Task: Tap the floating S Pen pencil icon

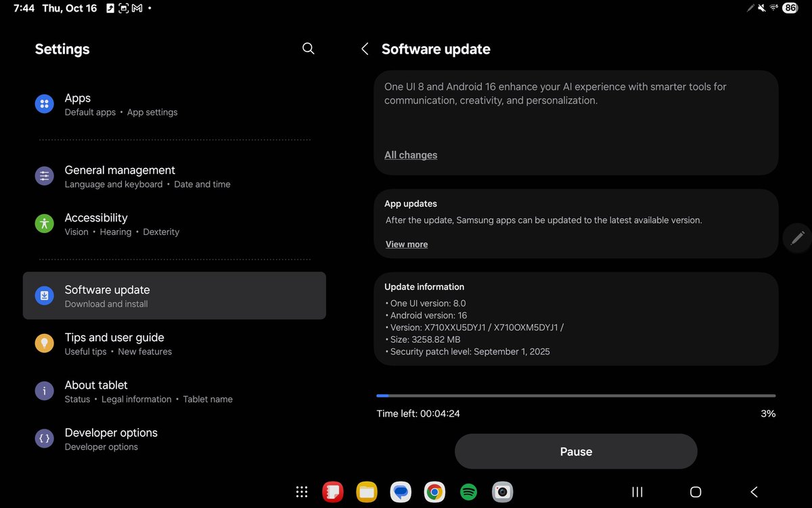Action: point(798,238)
